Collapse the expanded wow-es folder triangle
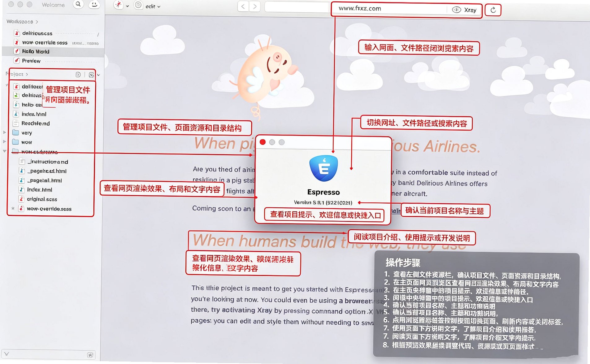 pyautogui.click(x=4, y=151)
